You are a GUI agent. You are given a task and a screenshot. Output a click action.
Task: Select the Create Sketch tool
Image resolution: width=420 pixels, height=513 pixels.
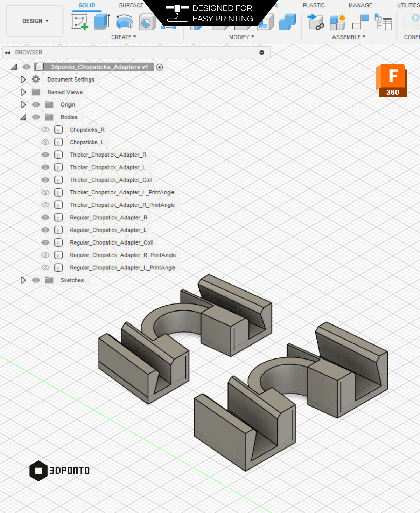[80, 22]
